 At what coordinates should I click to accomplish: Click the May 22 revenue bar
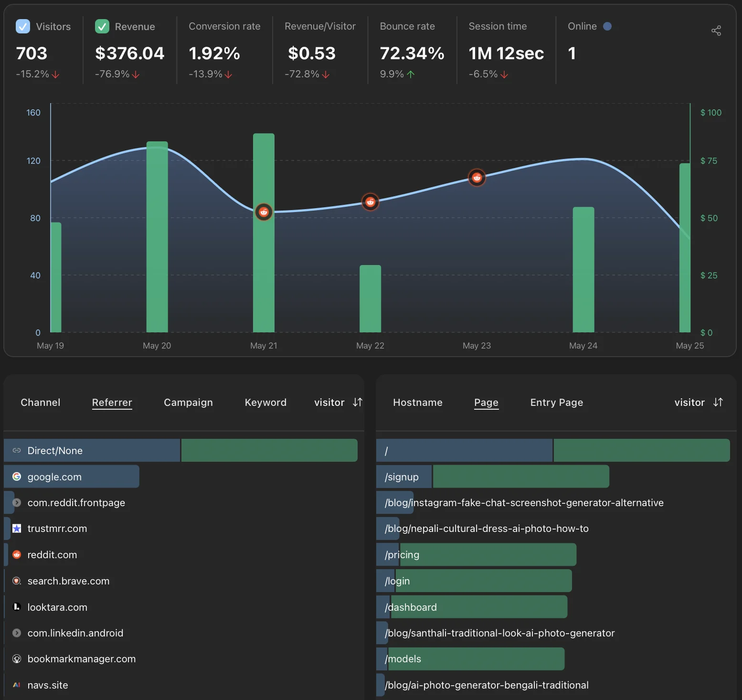370,298
